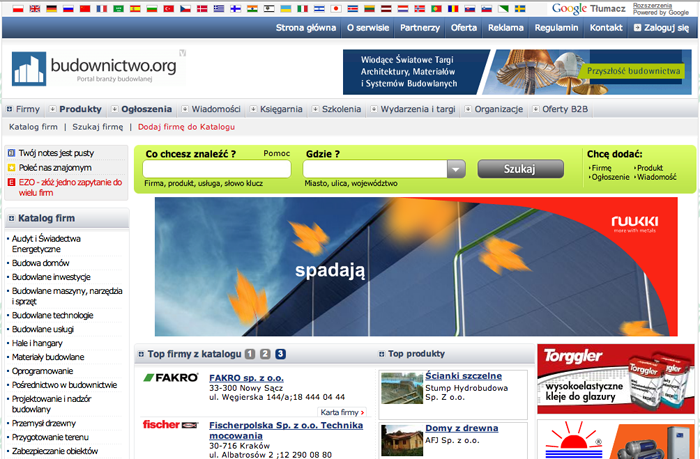Viewport: 700px width, 459px height.
Task: Click the budownictwo.org building logo
Action: [29, 69]
